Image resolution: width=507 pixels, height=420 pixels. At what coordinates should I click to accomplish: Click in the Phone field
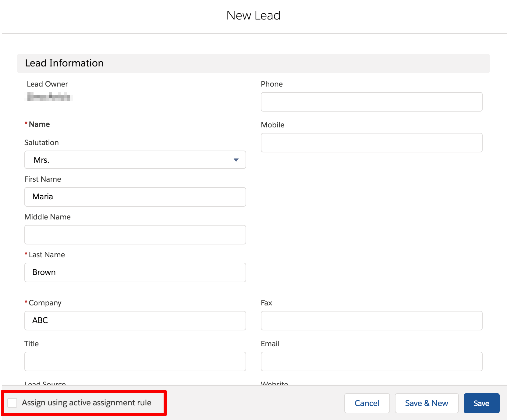point(371,101)
